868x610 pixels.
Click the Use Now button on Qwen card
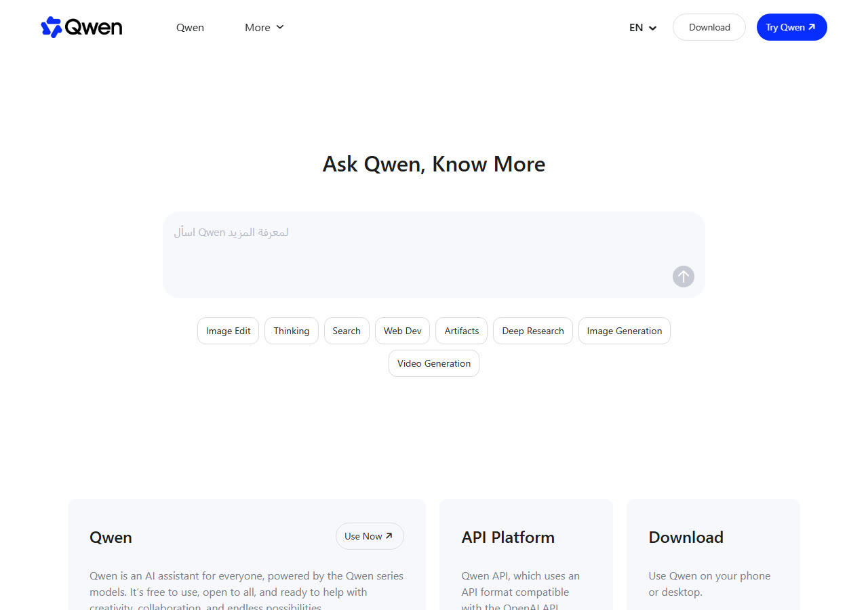pyautogui.click(x=370, y=536)
